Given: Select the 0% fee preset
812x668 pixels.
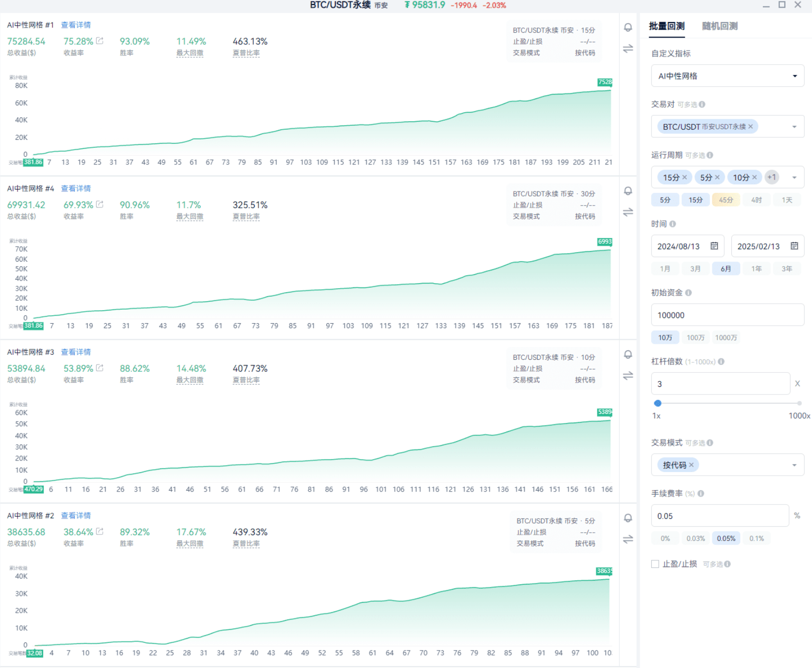Looking at the screenshot, I should click(x=665, y=539).
